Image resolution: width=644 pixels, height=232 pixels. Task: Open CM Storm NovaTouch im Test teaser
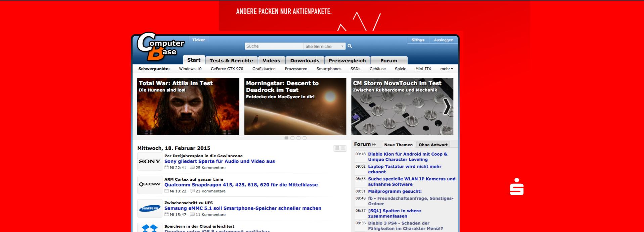click(402, 106)
